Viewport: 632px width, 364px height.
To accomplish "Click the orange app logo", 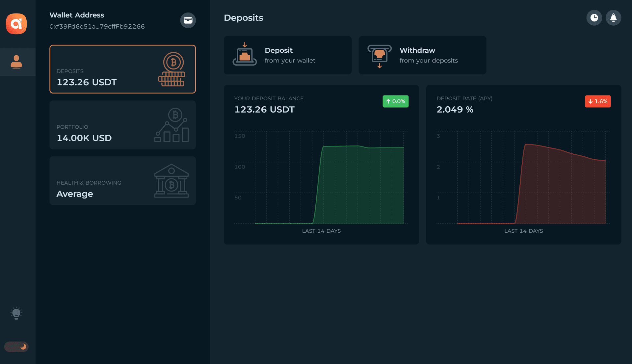I will point(16,24).
